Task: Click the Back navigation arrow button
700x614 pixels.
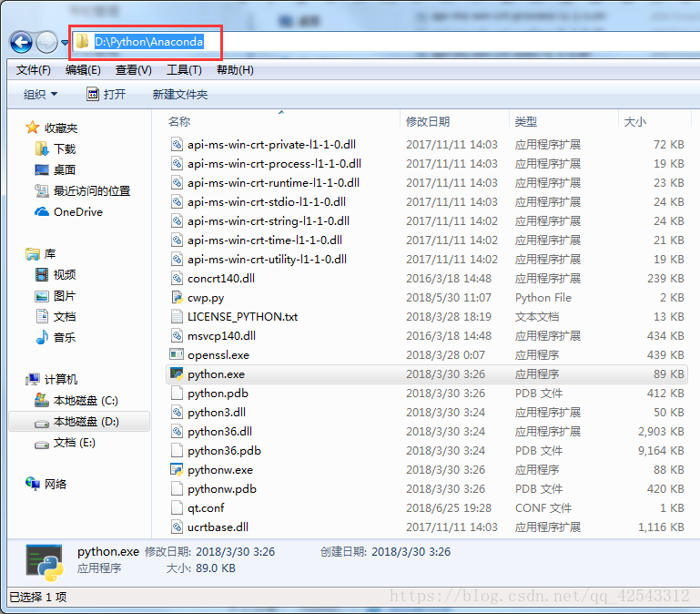Action: pyautogui.click(x=21, y=43)
